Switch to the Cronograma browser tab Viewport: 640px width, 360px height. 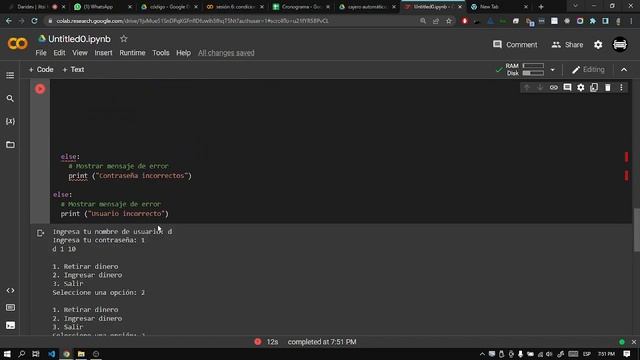pos(301,7)
